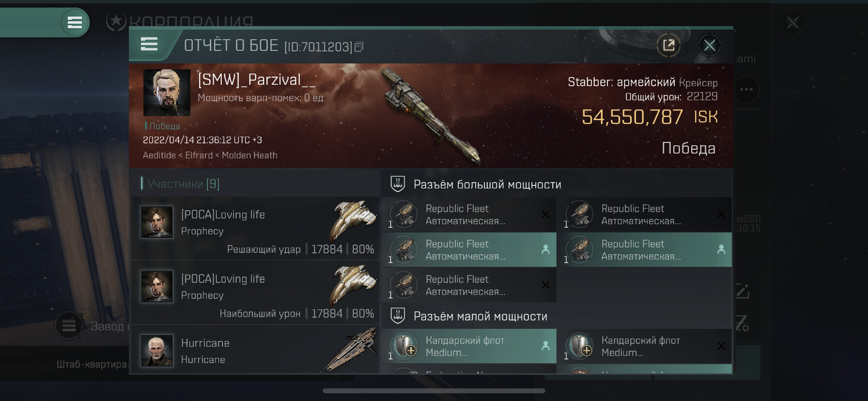This screenshot has height=401, width=868.
Task: Select the destroyed Caldari fleet Medium module
Action: pos(645,346)
